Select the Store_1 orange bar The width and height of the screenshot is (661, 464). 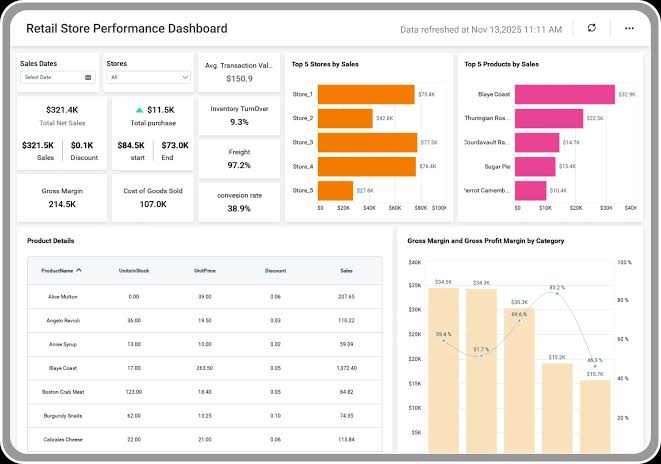[x=366, y=94]
